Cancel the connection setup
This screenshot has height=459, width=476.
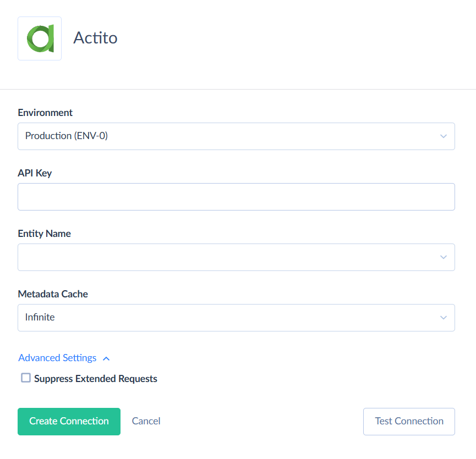click(145, 421)
